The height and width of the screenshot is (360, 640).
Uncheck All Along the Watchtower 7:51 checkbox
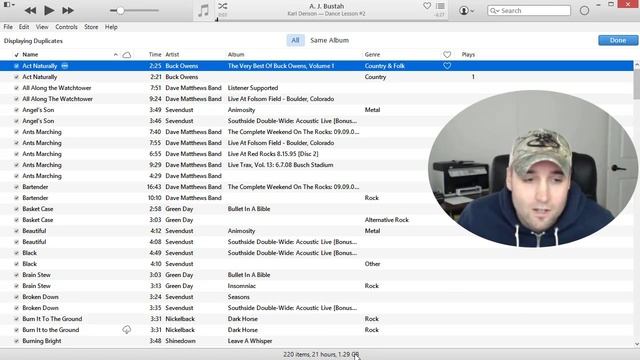click(x=16, y=88)
